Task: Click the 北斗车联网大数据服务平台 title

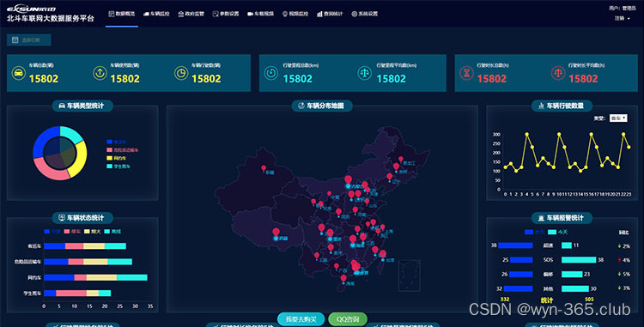Action: (x=51, y=19)
